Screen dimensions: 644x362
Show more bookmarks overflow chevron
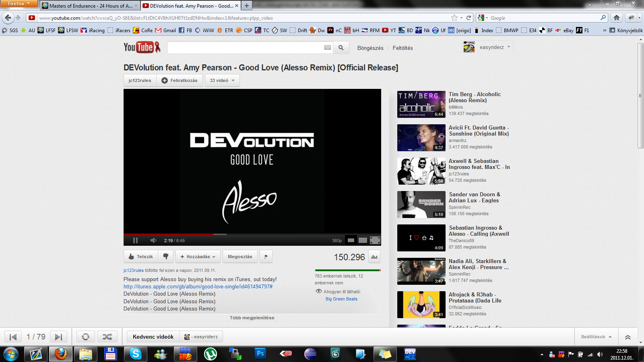[604, 30]
